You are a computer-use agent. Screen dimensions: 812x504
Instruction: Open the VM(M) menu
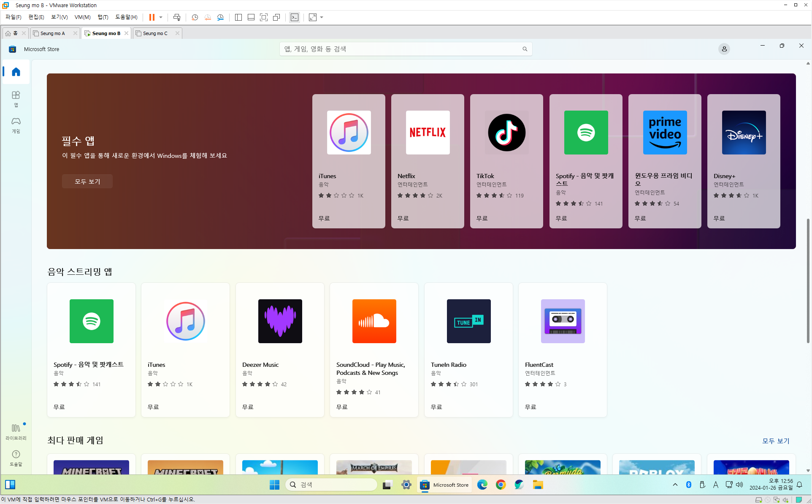pos(82,17)
